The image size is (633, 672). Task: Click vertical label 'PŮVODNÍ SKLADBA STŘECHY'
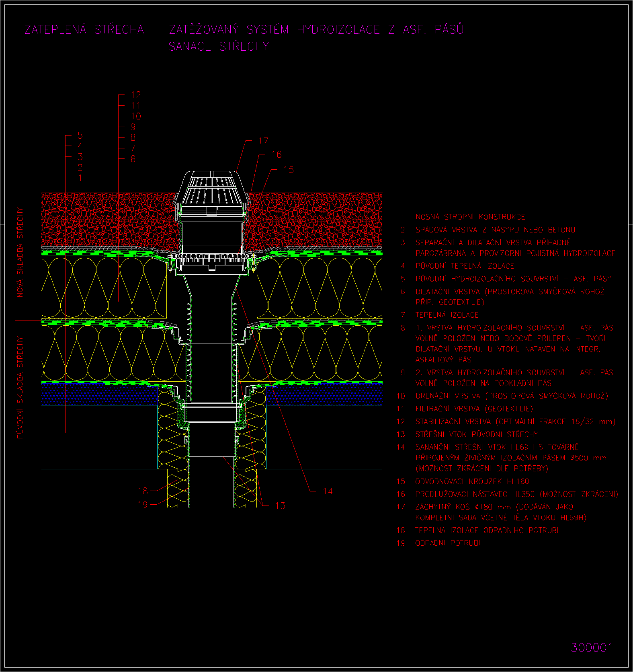click(x=20, y=387)
